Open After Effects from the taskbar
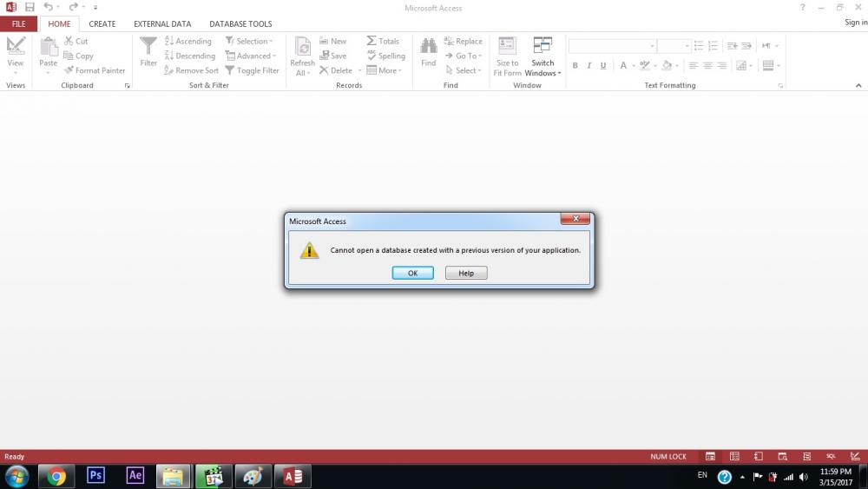 [x=135, y=476]
